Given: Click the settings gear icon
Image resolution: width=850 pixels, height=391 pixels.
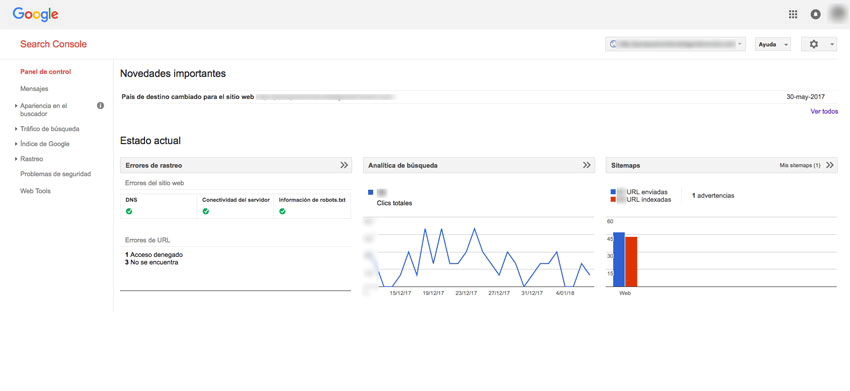Looking at the screenshot, I should coord(813,44).
